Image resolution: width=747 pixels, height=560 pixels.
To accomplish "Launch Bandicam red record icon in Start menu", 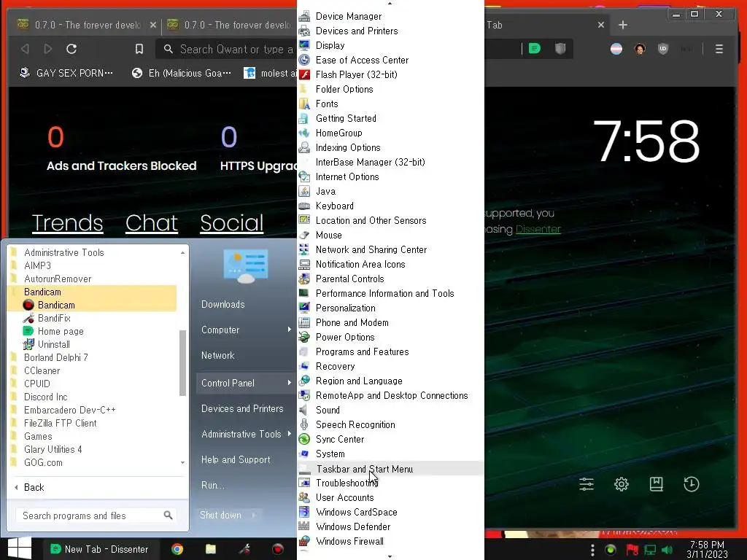I will pos(28,306).
